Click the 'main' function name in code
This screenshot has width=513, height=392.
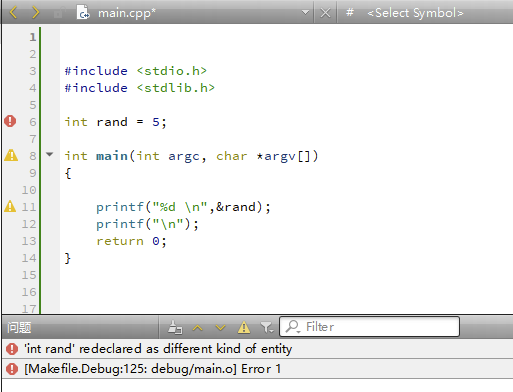tap(112, 156)
